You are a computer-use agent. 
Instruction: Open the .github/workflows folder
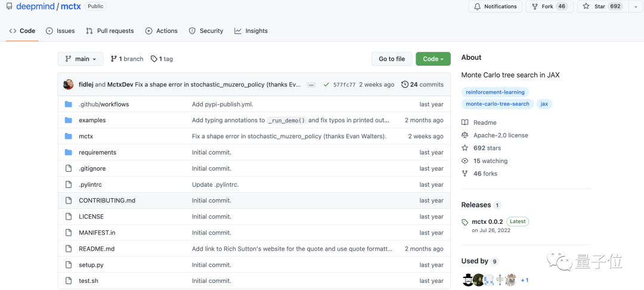pos(104,104)
